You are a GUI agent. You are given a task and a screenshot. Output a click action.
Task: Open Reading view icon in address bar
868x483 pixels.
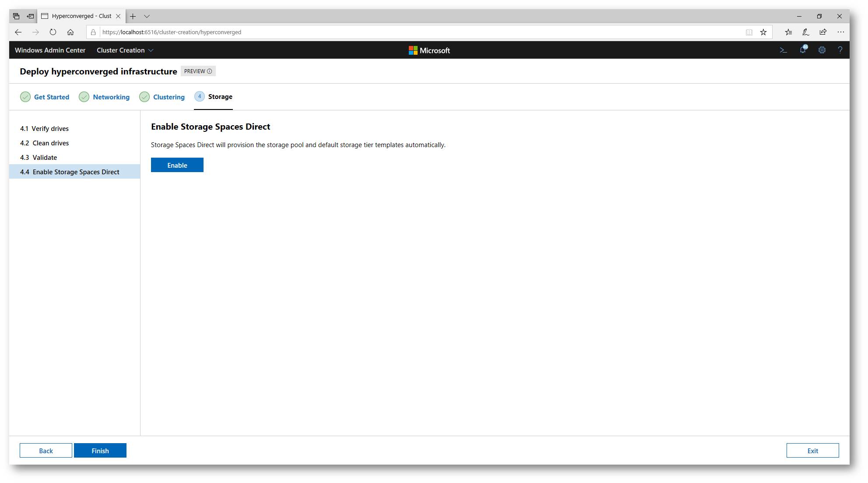749,32
